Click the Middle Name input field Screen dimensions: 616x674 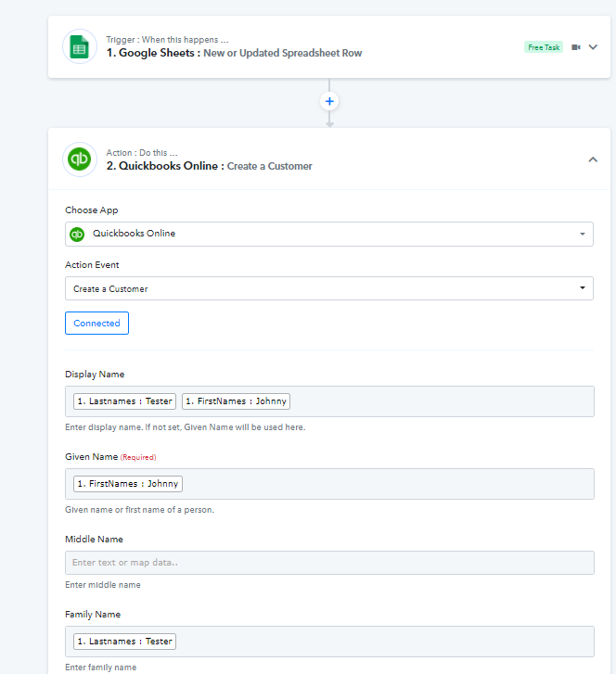pos(329,563)
